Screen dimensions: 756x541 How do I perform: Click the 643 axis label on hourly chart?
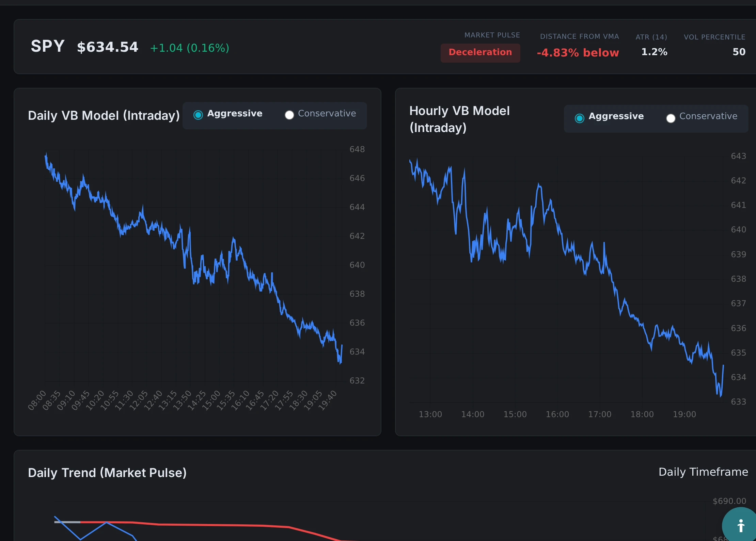pos(739,156)
